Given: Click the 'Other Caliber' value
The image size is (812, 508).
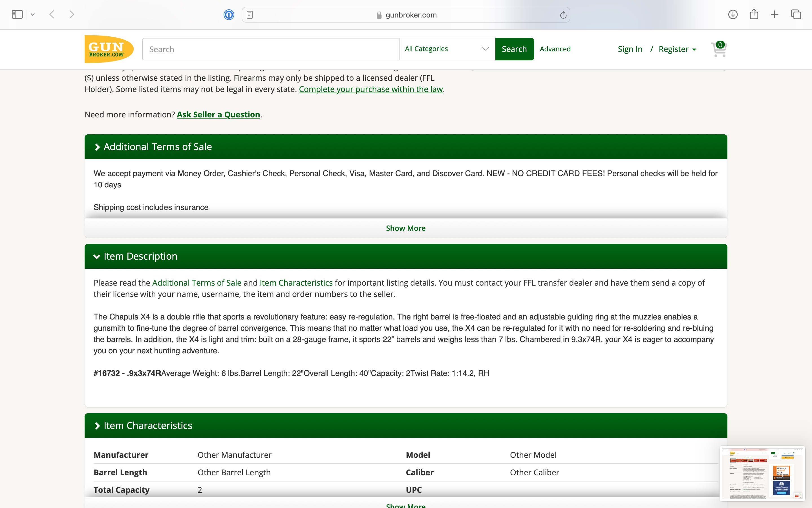Looking at the screenshot, I should coord(535,472).
